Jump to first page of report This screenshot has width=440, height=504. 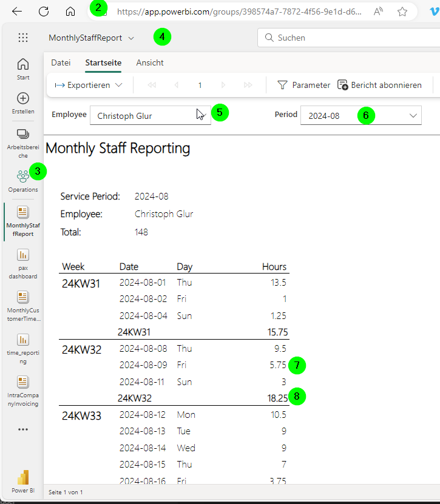(x=152, y=85)
